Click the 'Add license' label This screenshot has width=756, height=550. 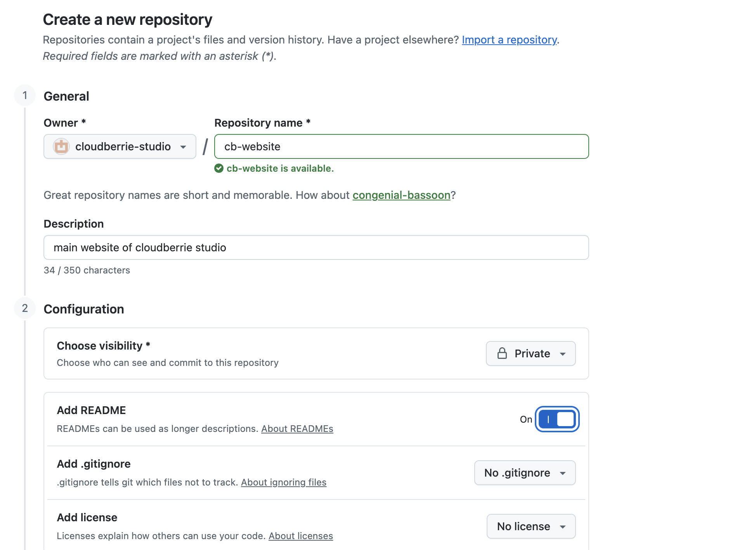click(87, 517)
